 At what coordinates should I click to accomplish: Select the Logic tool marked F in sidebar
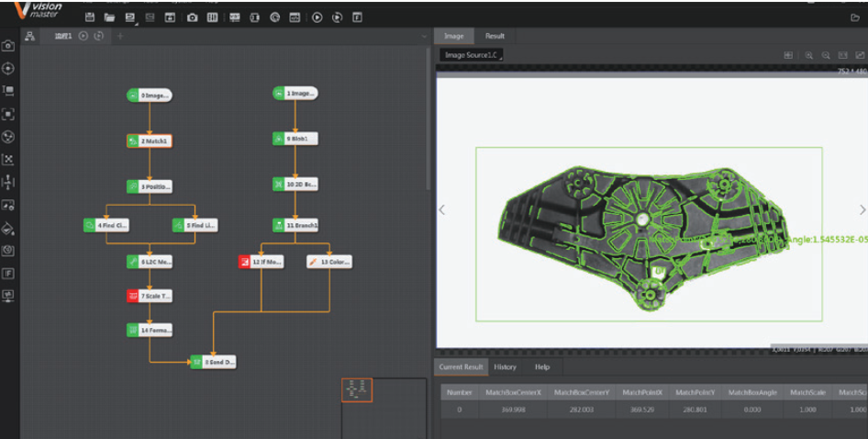click(x=7, y=274)
